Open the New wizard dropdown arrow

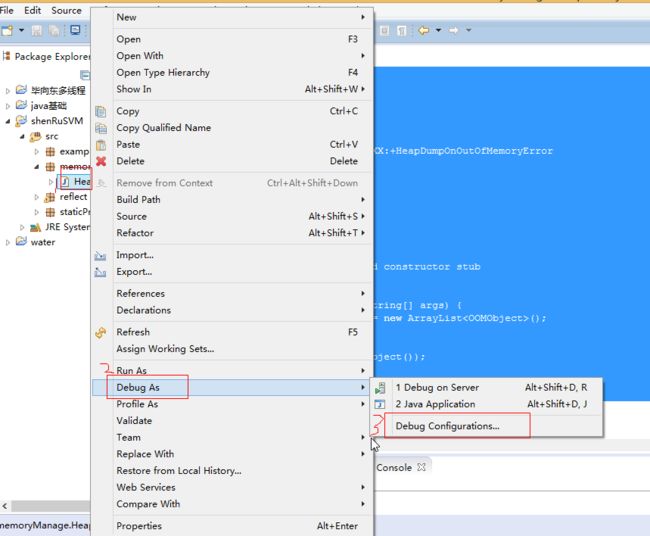tap(22, 30)
